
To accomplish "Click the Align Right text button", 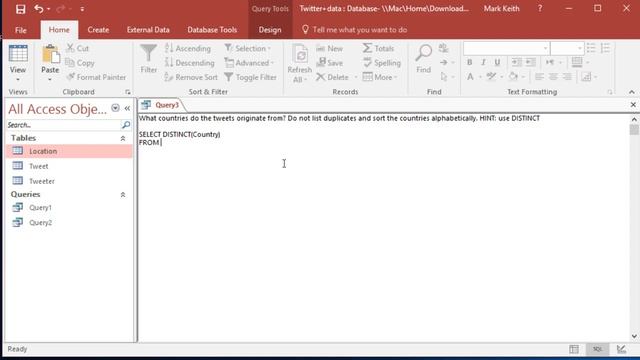I will (x=567, y=77).
